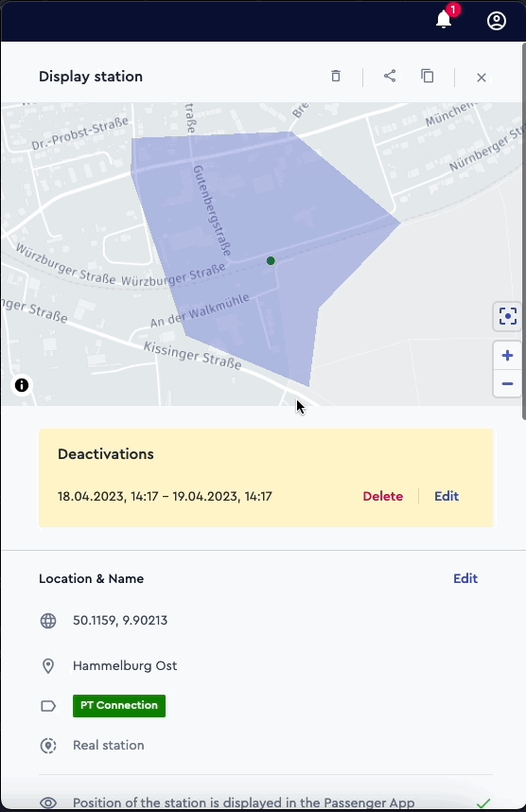
Task: Select the Hammelburg Ost name
Action: coord(125,665)
